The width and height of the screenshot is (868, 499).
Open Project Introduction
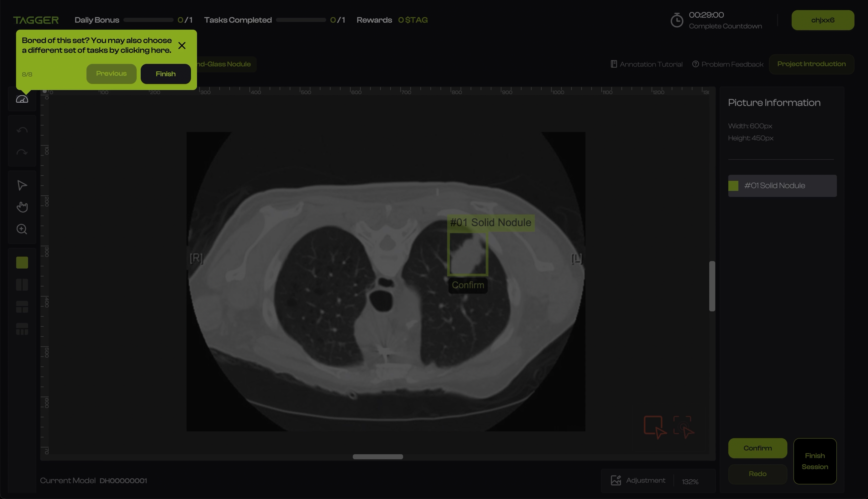tap(811, 64)
